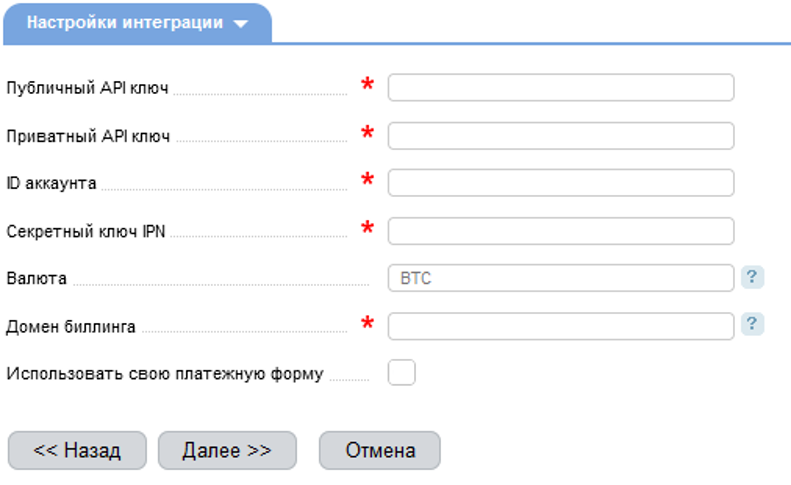Collapse the Настройки интеграции section arrow
The width and height of the screenshot is (791, 485).
[x=240, y=24]
